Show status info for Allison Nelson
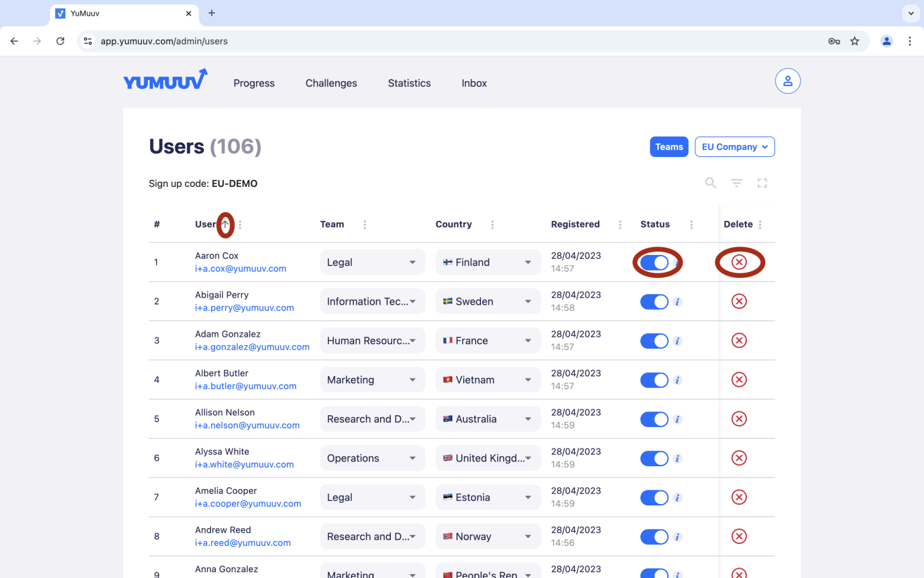924x578 pixels. tap(678, 419)
